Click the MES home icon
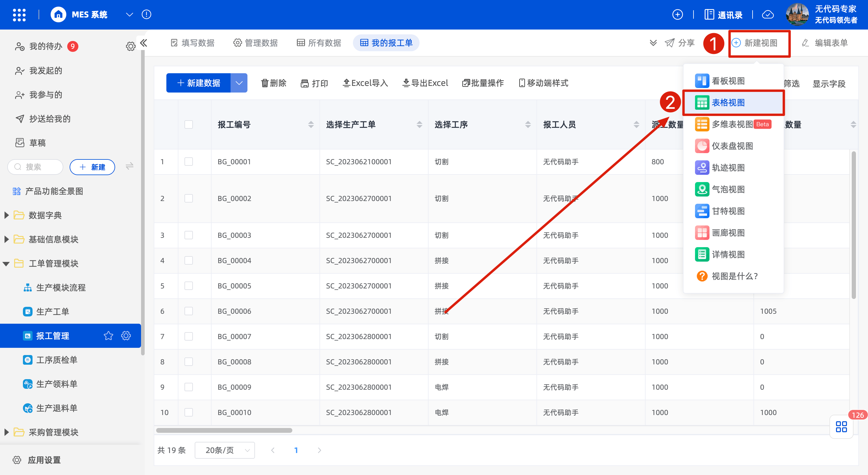The width and height of the screenshot is (868, 475). (x=58, y=14)
